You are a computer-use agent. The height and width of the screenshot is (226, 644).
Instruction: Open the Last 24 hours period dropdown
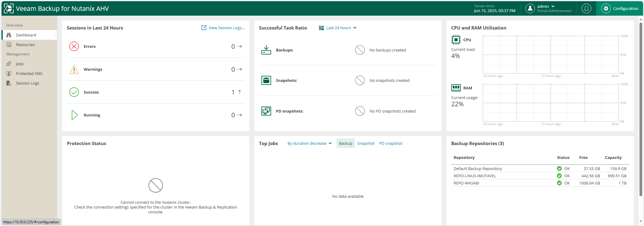[342, 28]
